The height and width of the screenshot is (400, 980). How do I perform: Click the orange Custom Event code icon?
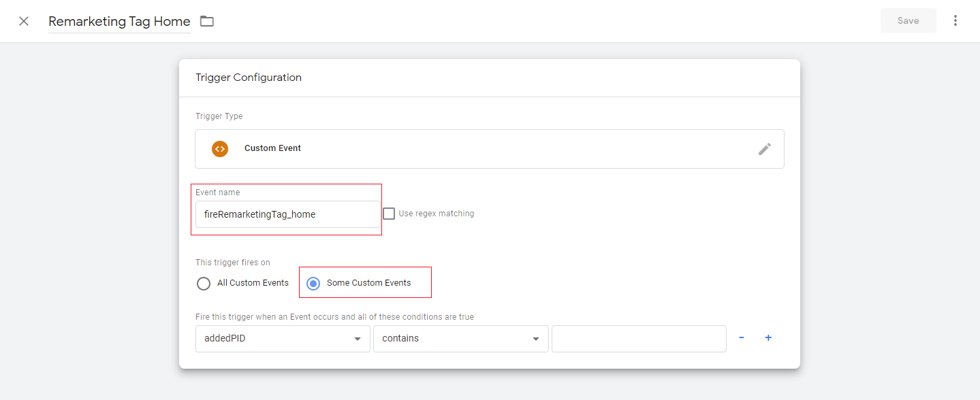point(219,148)
